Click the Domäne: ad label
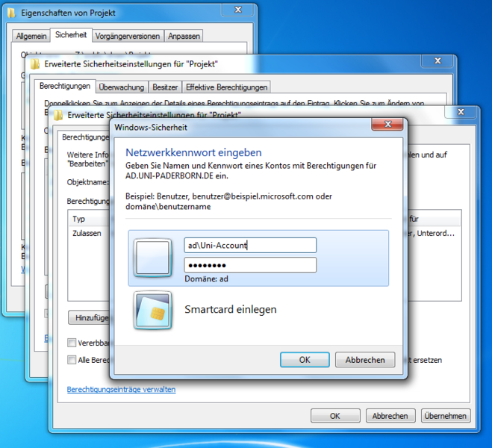 pyautogui.click(x=206, y=279)
